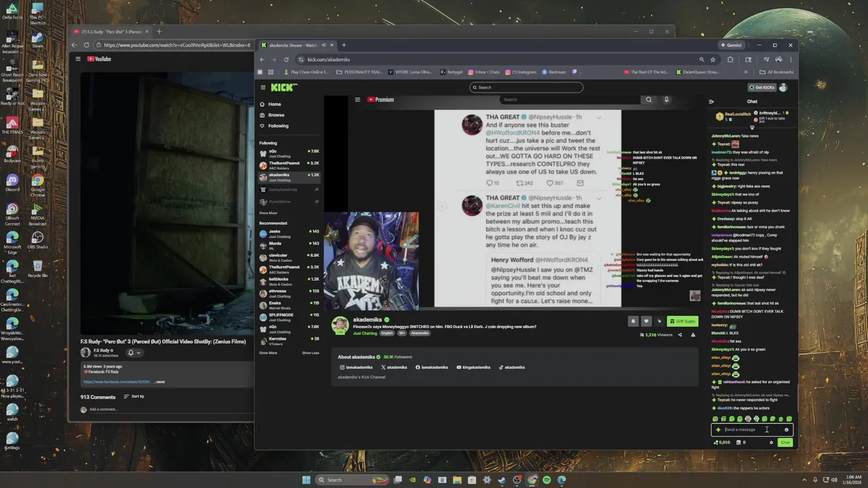Expand the bookmarks overflow chevron
The width and height of the screenshot is (868, 488).
pos(746,72)
